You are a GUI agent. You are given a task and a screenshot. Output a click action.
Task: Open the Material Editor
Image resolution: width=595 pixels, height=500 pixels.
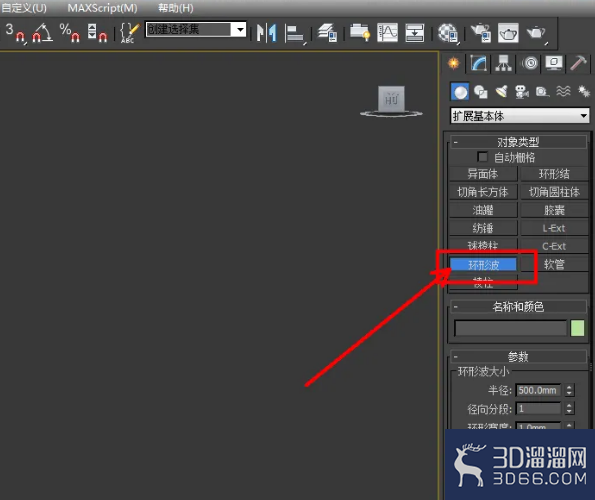(448, 33)
